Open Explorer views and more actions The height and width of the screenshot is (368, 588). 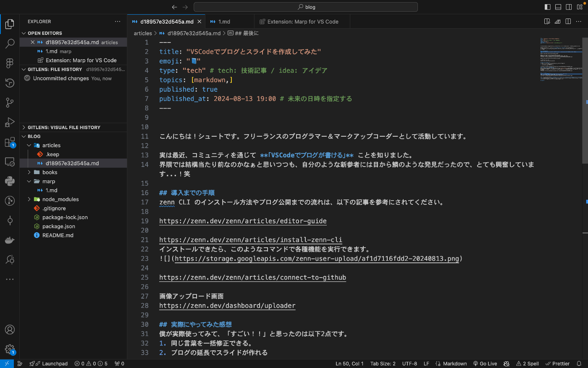tap(118, 21)
